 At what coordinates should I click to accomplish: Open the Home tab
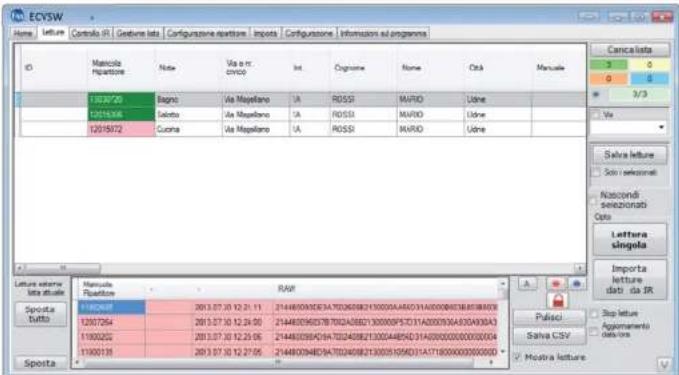pos(23,33)
